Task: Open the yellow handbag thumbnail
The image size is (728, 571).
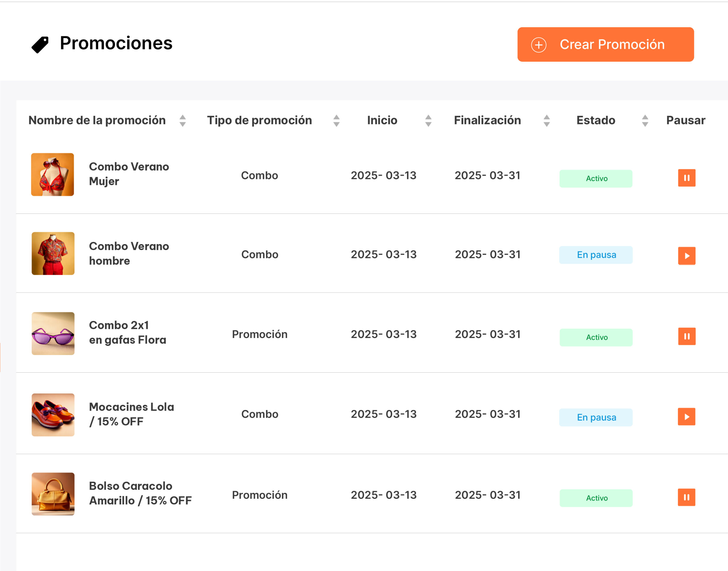Action: [53, 494]
